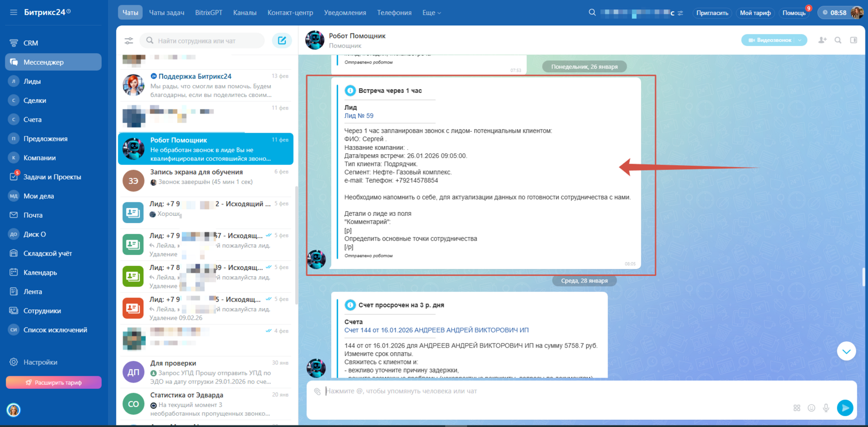
Task: Switch to the Чаты задач tab
Action: [x=166, y=13]
